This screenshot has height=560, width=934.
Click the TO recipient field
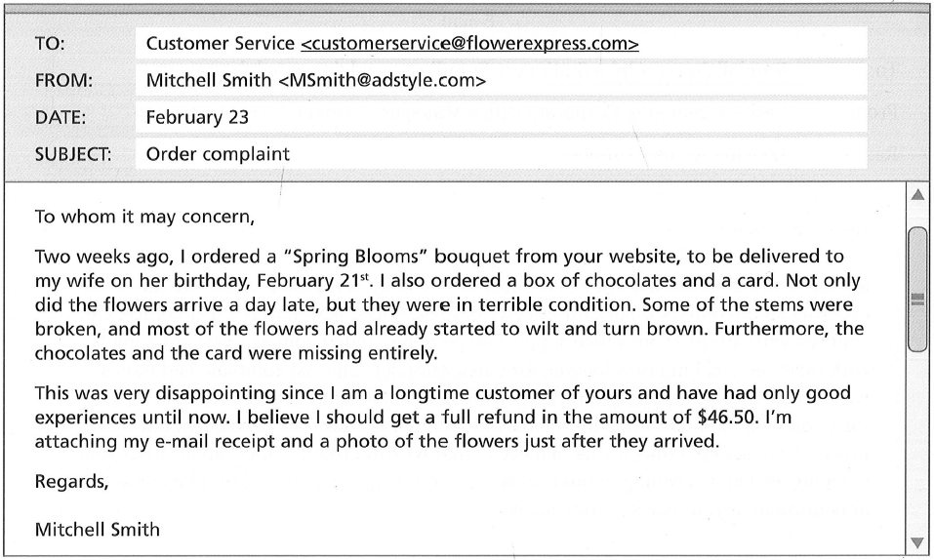pos(501,43)
